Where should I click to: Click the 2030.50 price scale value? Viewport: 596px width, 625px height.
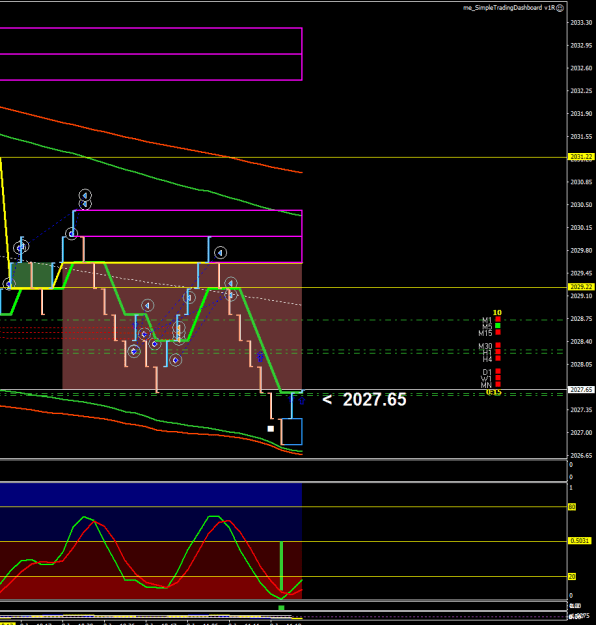(581, 205)
